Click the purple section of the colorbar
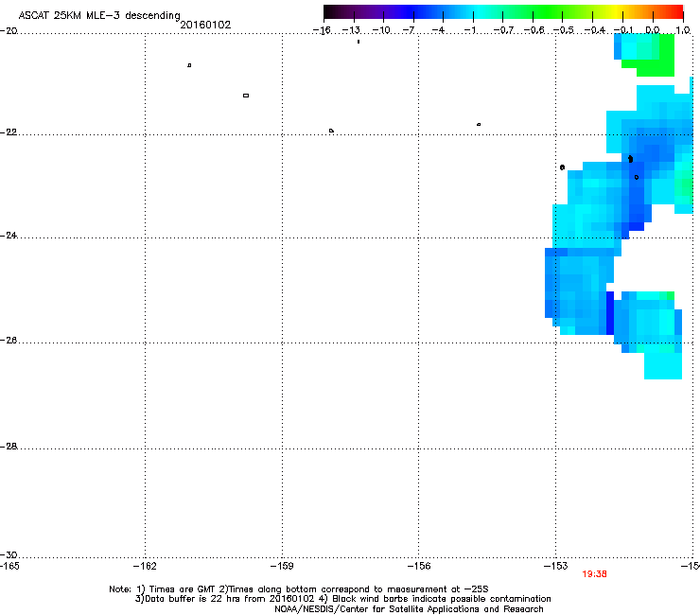Image resolution: width=700 pixels, height=615 pixels. [375, 11]
